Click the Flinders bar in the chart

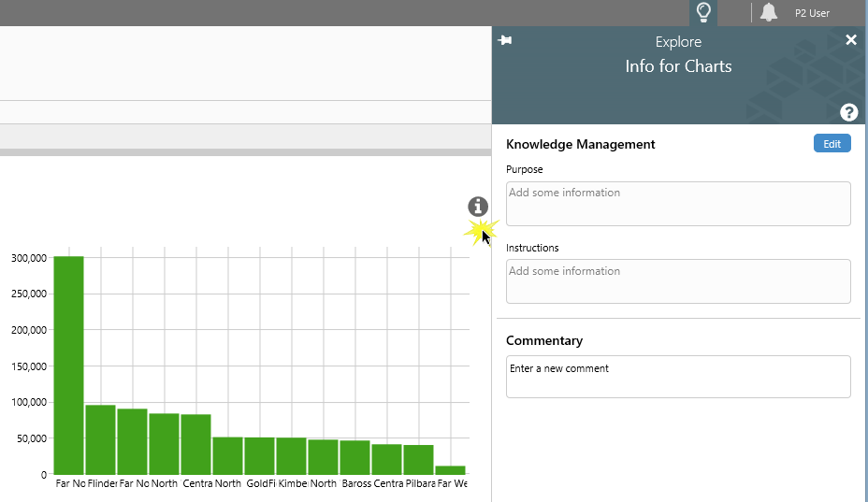[101, 439]
